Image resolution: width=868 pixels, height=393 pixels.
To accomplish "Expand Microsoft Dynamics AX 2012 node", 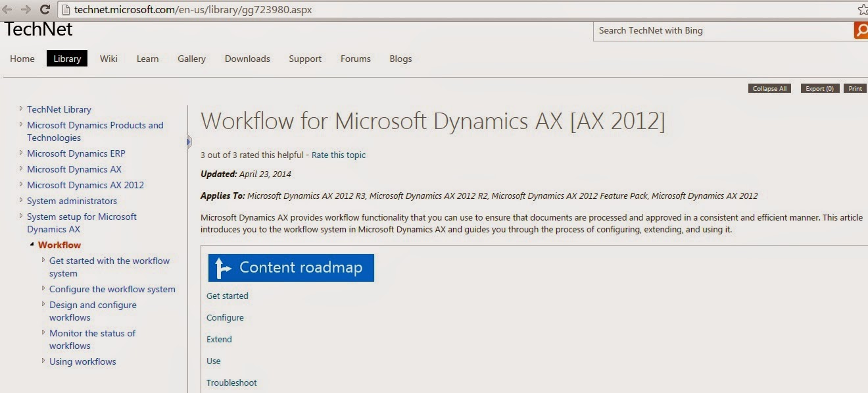I will click(x=22, y=185).
